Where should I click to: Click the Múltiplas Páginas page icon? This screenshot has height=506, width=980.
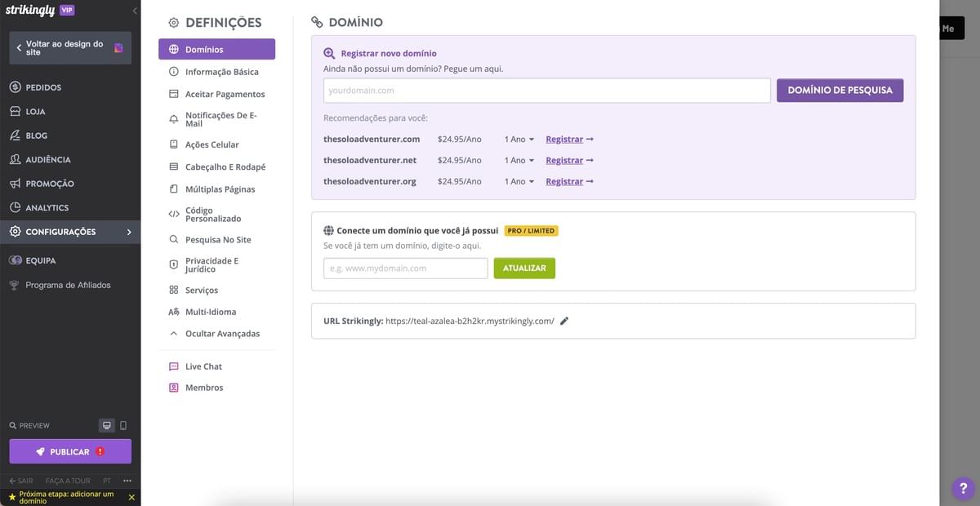tap(173, 189)
